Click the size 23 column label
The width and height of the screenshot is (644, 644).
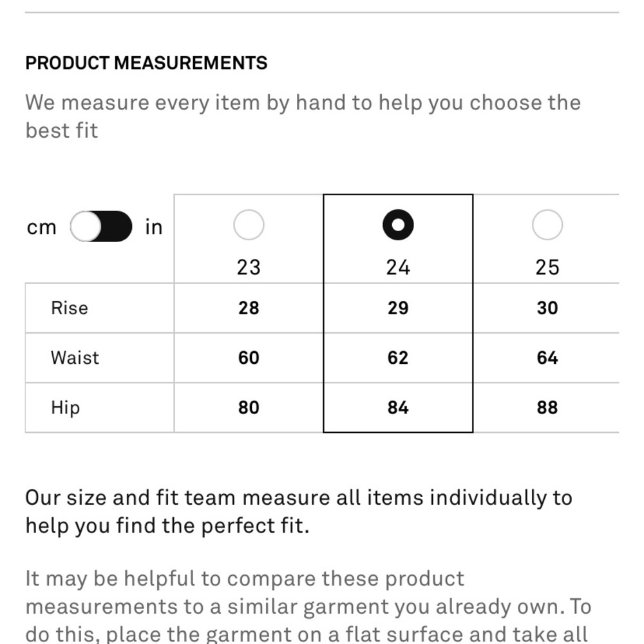pos(249,267)
